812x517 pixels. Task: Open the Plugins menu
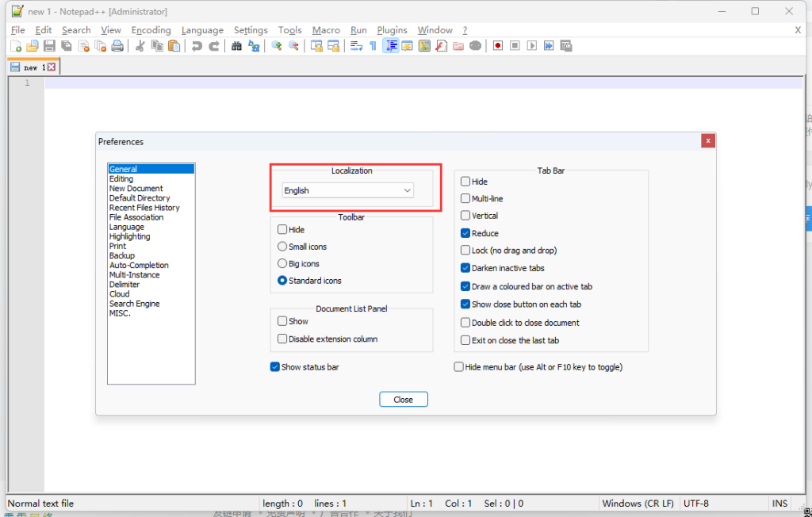pos(392,30)
